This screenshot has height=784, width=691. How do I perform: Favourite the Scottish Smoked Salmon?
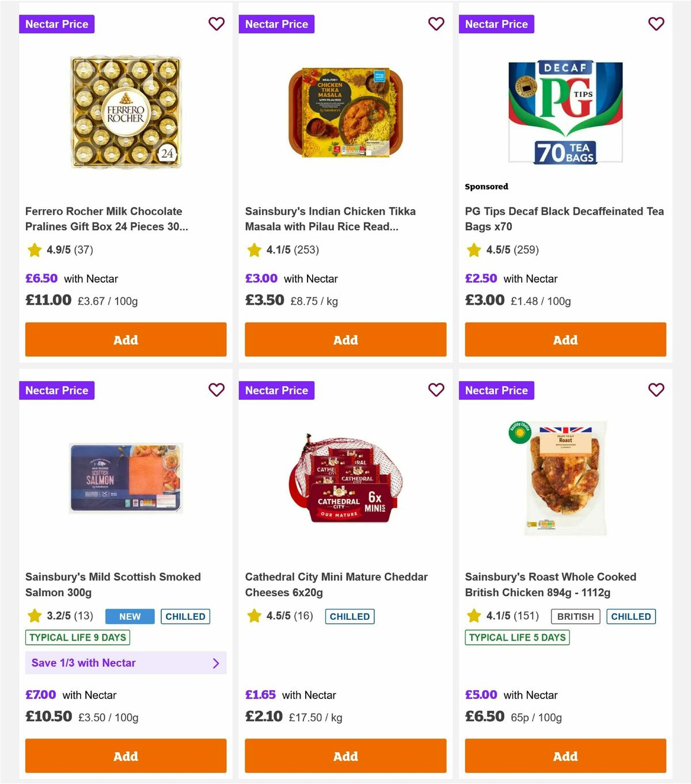(217, 390)
